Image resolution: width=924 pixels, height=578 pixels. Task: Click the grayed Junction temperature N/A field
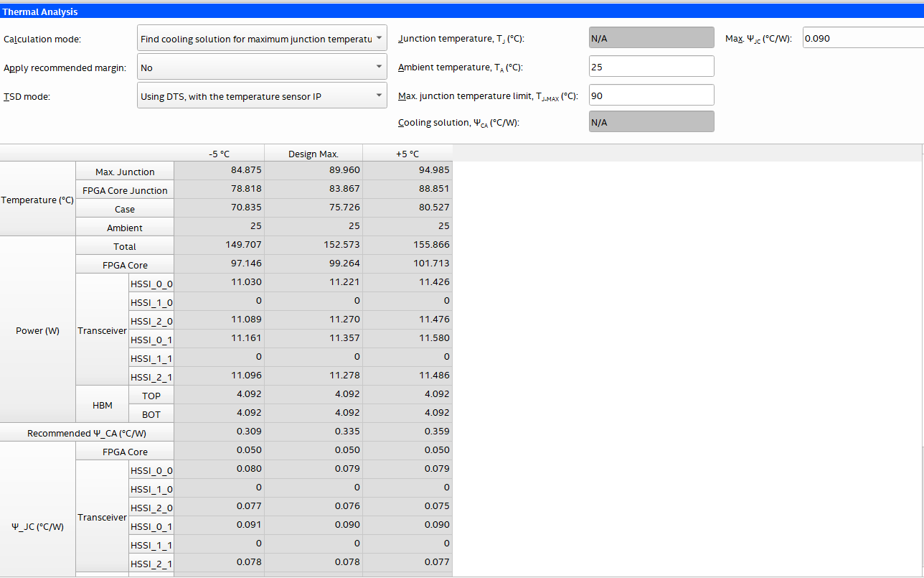pos(651,38)
